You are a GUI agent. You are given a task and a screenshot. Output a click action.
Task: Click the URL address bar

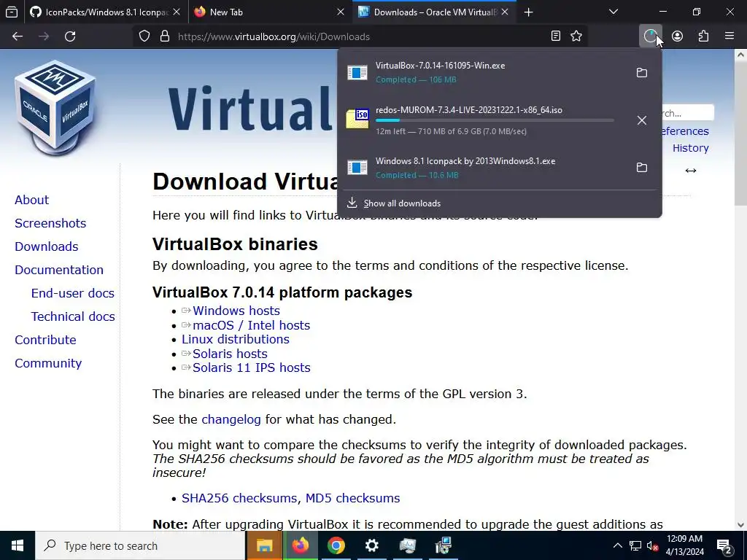point(360,36)
